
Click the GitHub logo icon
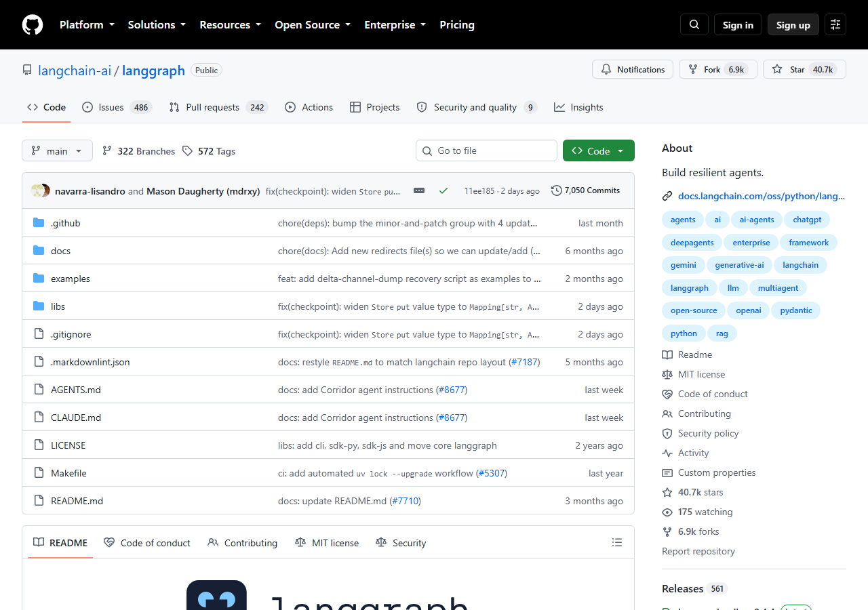(x=33, y=24)
